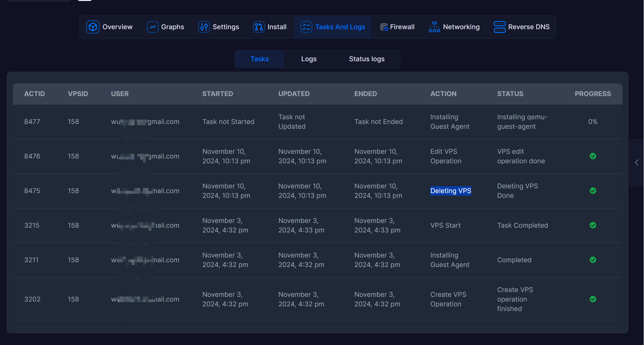Switch to the Logs sub-tab
Image resolution: width=644 pixels, height=345 pixels.
click(x=309, y=59)
